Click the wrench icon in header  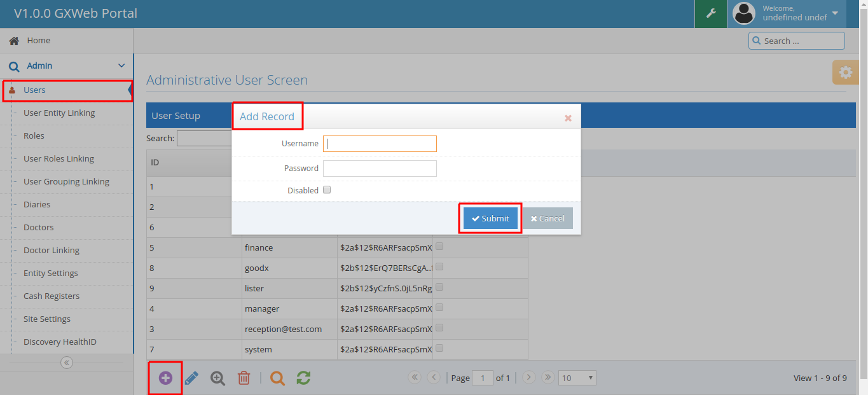[x=711, y=13]
